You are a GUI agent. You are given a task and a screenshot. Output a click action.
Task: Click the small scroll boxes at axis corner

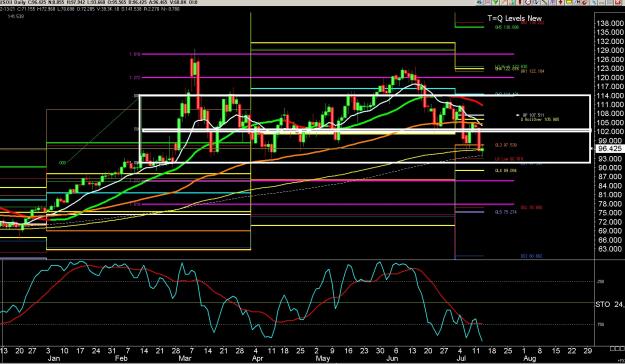617,348
